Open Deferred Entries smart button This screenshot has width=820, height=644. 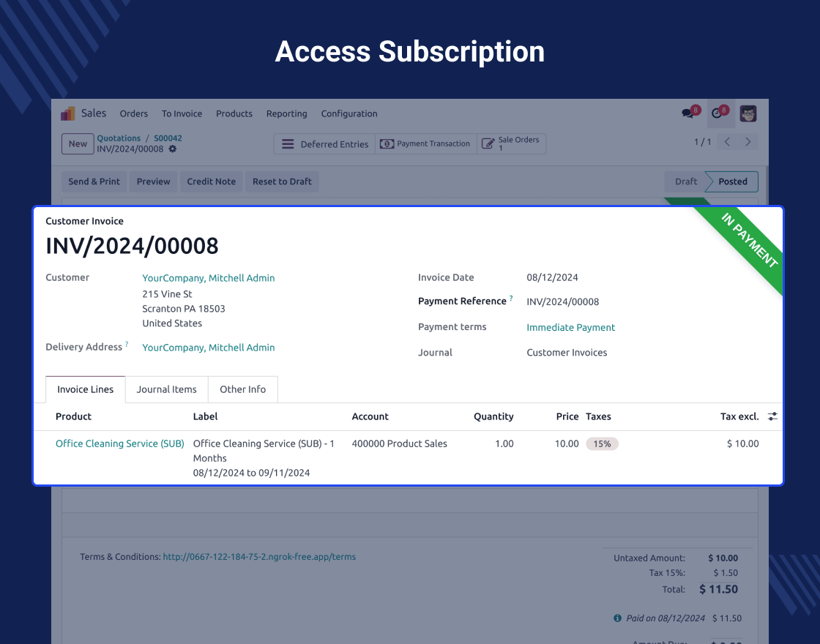click(x=325, y=143)
